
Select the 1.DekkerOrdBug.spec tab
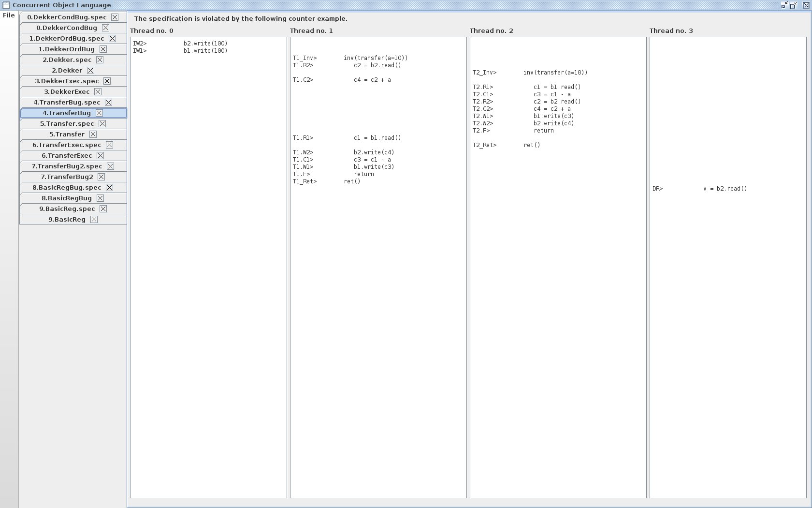pyautogui.click(x=73, y=38)
